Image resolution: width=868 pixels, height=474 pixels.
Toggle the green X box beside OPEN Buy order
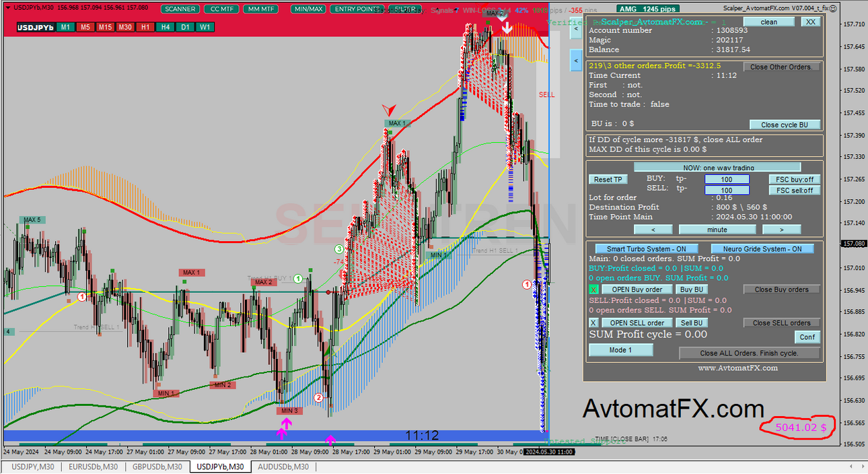point(593,289)
